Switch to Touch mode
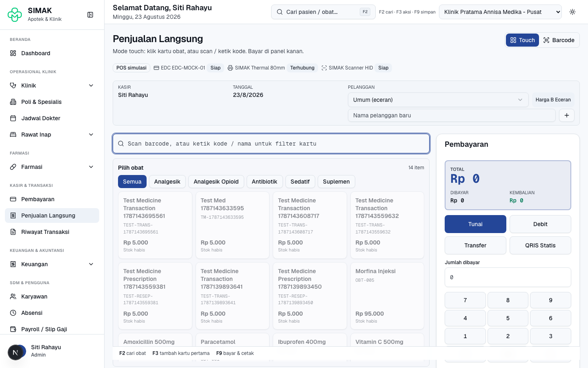 tap(522, 40)
